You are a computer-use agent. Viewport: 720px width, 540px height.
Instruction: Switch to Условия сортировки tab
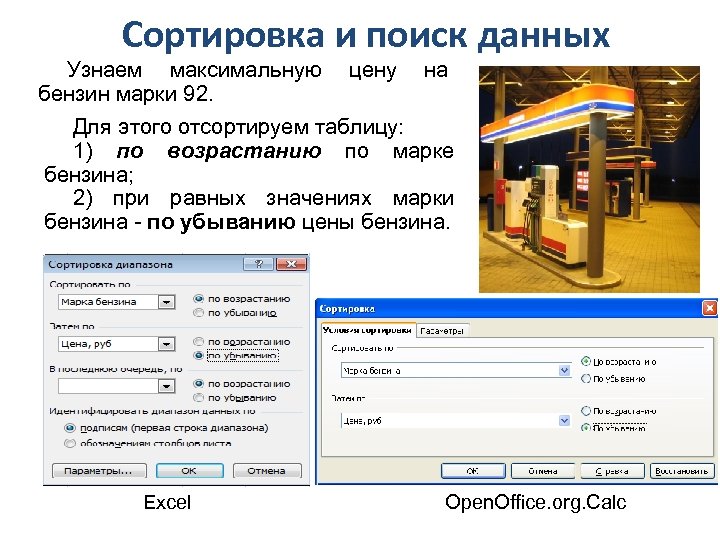coord(368,330)
